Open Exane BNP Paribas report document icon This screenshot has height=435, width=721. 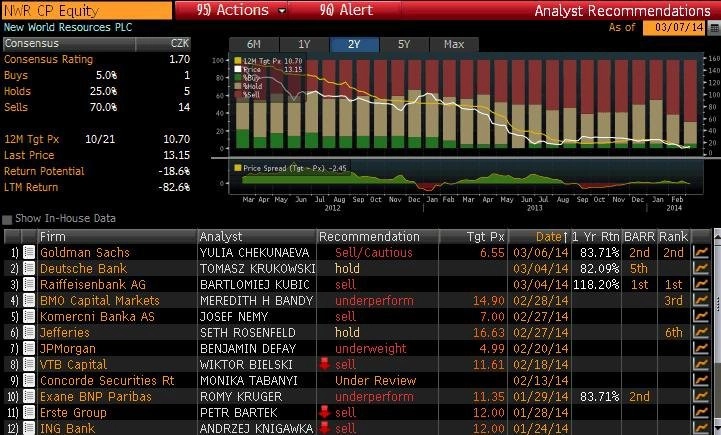29,396
